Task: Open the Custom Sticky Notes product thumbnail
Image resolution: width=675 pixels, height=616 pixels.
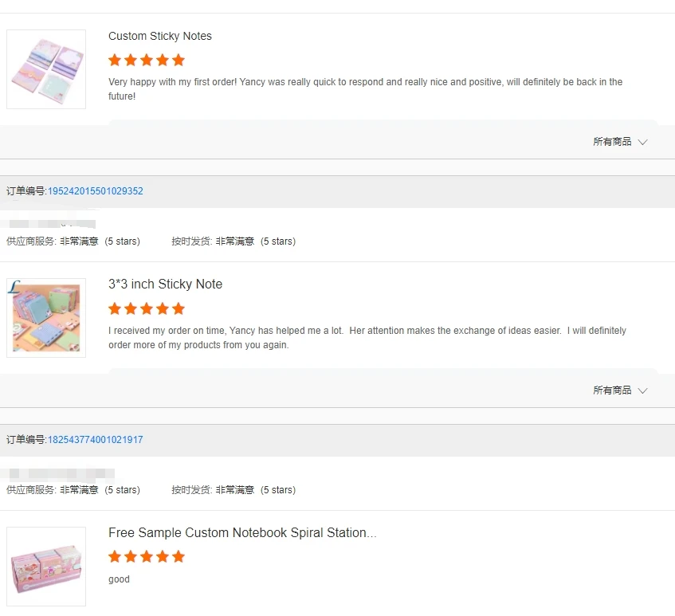Action: [x=46, y=69]
